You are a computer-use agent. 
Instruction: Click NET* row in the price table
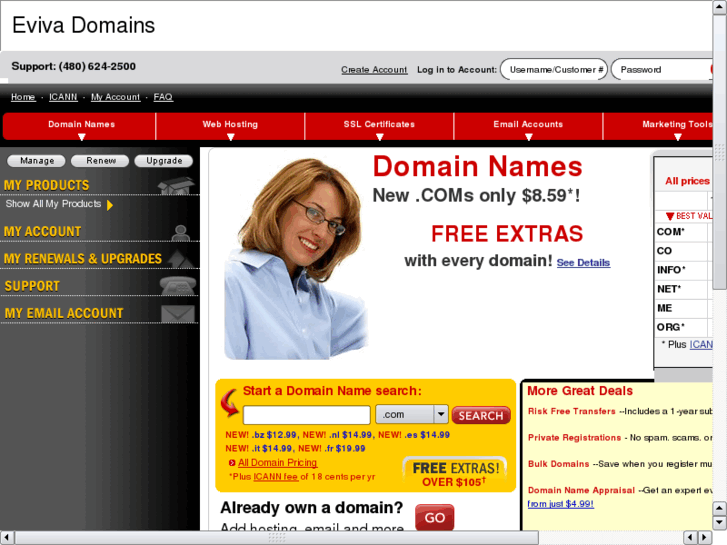tap(684, 289)
